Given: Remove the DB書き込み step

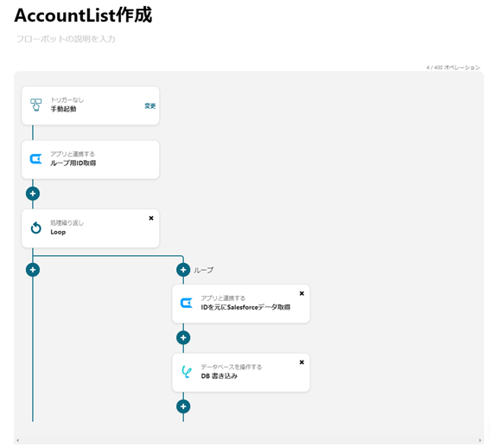Looking at the screenshot, I should [302, 362].
